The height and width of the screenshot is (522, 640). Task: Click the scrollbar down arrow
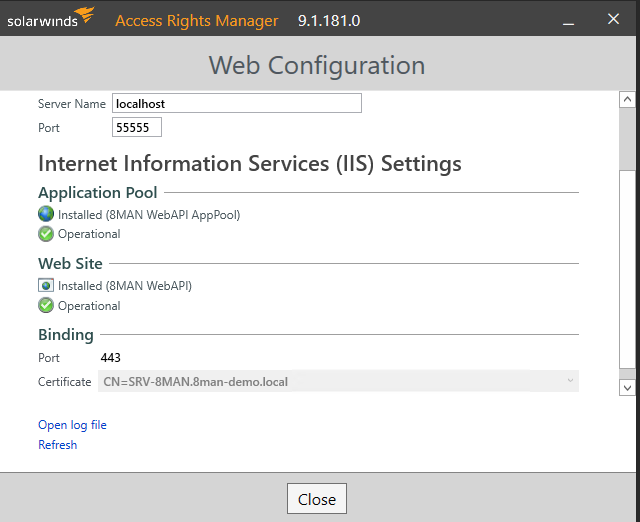(x=627, y=388)
